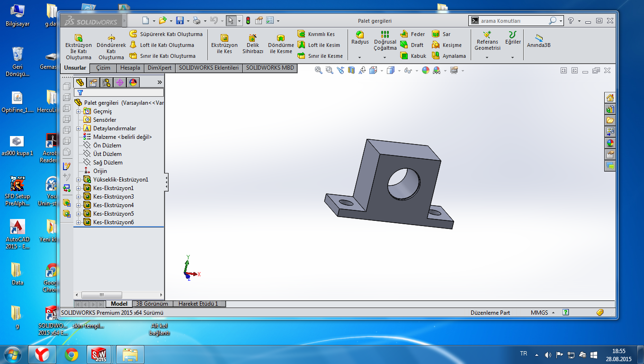644x364 pixels.
Task: Expand Kes-Ekstrüzyon6 feature node
Action: (x=78, y=222)
